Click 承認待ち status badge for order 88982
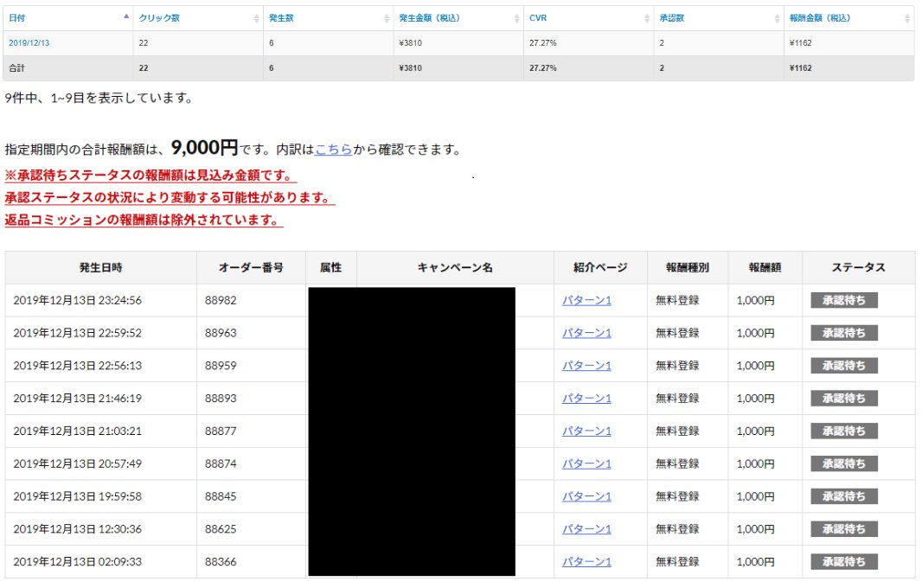 844,300
